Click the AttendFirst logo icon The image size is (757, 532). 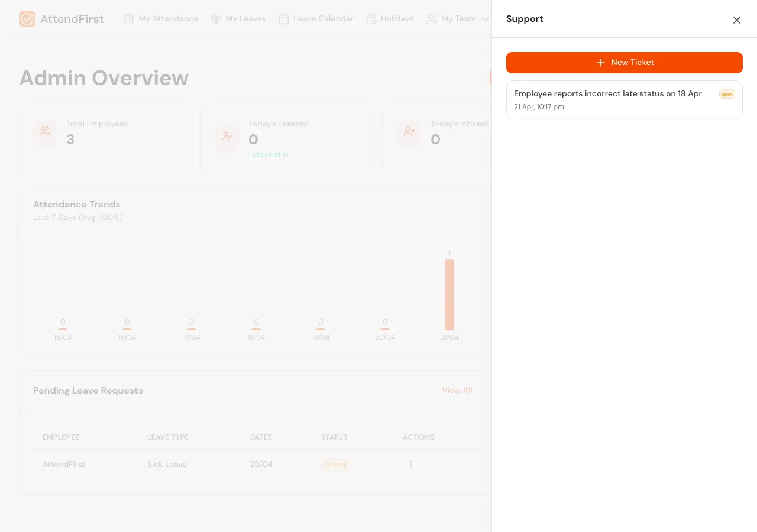(27, 18)
